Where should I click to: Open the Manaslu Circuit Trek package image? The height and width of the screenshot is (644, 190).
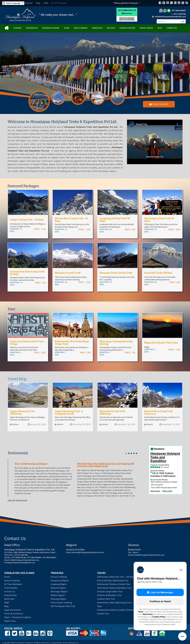point(73,255)
